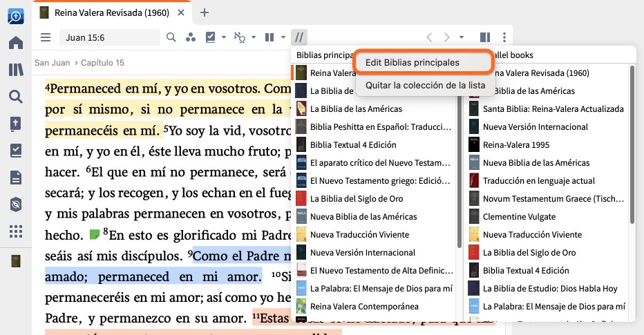The image size is (644, 335).
Task: Open the hamburger contents menu
Action: pos(46,37)
